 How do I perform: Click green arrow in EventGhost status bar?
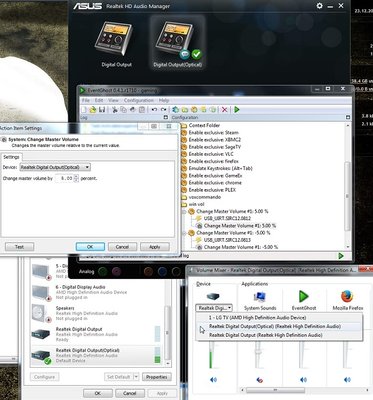(341, 256)
